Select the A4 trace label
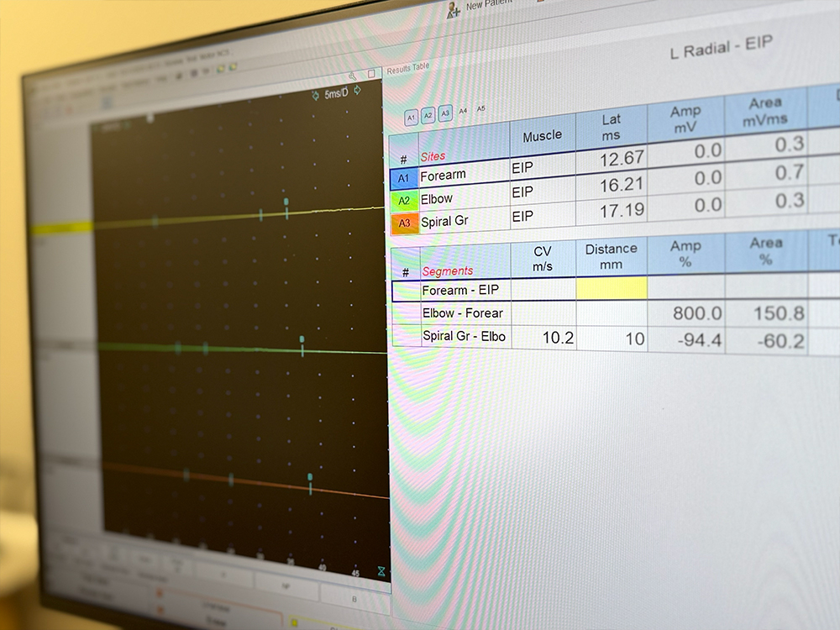 click(x=463, y=111)
